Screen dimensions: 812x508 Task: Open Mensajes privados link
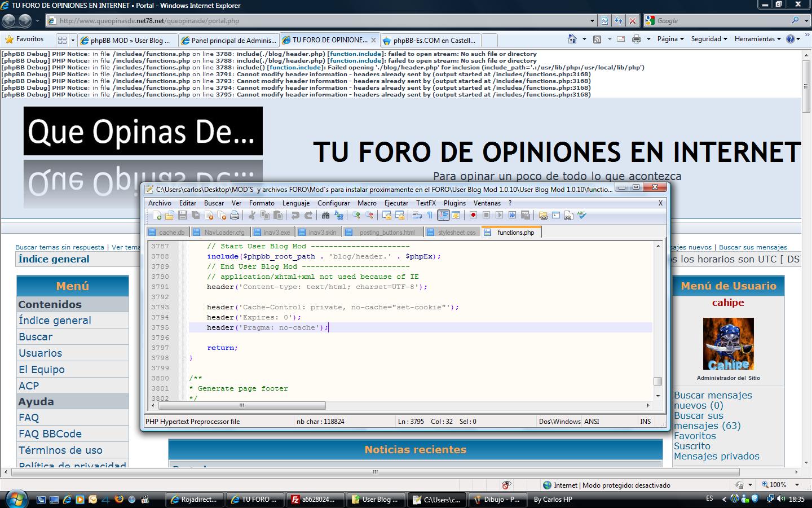(717, 456)
